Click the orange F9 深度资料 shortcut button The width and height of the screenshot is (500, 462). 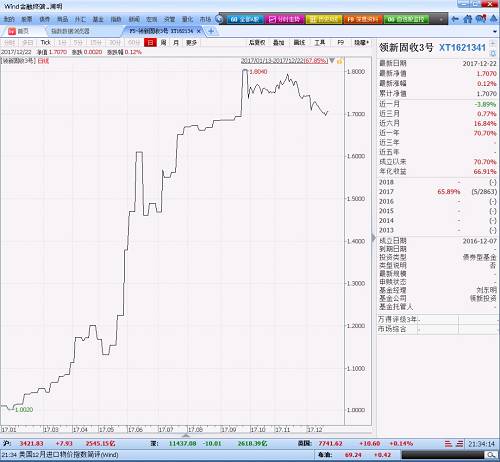click(x=363, y=19)
